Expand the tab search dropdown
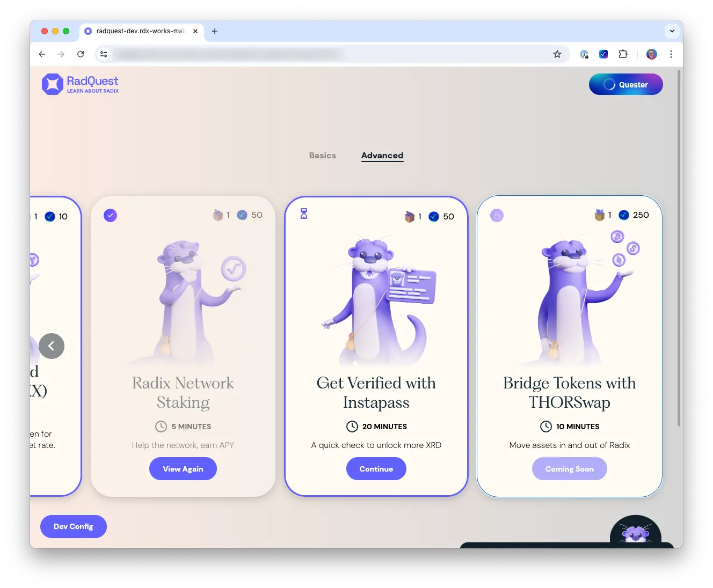The image size is (713, 588). click(x=672, y=31)
